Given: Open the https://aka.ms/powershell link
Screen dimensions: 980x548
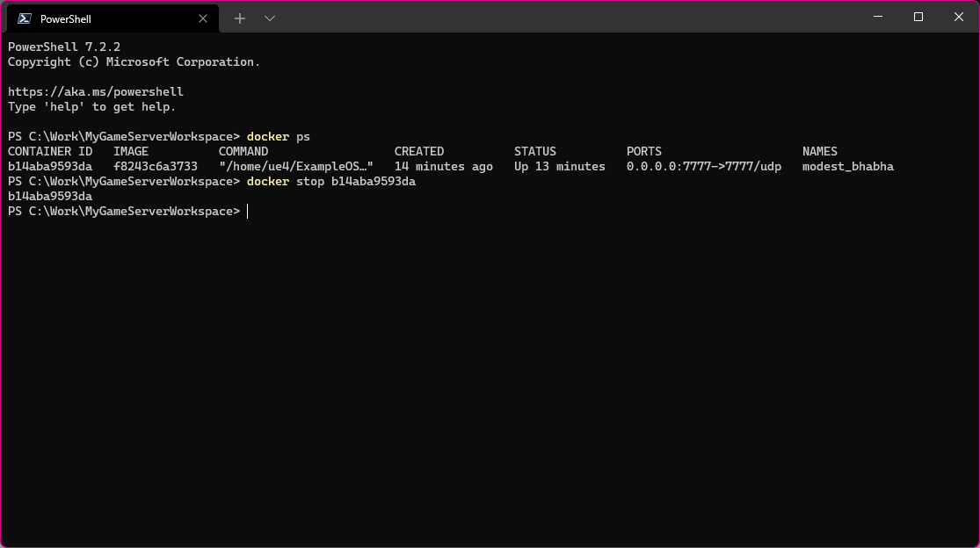Looking at the screenshot, I should (x=96, y=91).
